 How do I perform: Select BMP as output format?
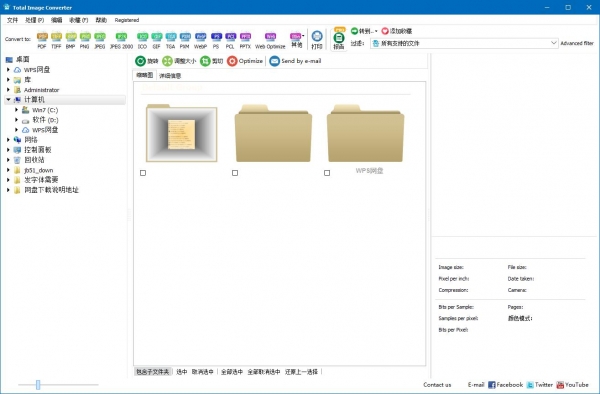[70, 40]
